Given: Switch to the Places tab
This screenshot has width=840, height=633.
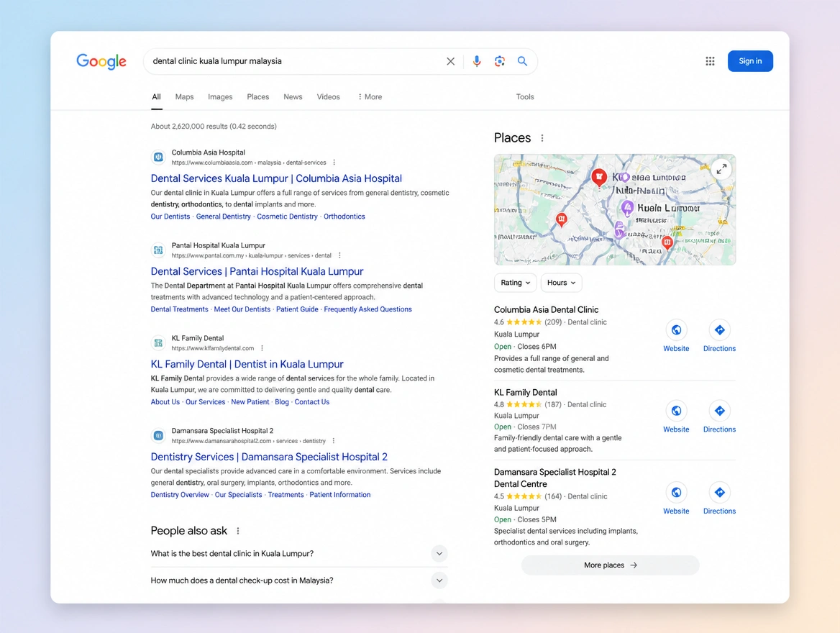Looking at the screenshot, I should click(257, 97).
